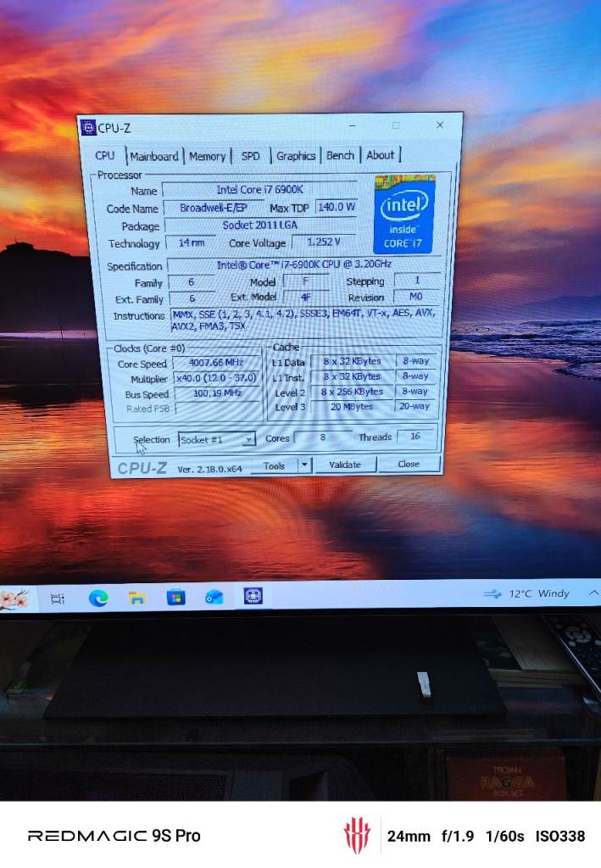Open the About tab
This screenshot has height=868, width=601.
pos(380,155)
